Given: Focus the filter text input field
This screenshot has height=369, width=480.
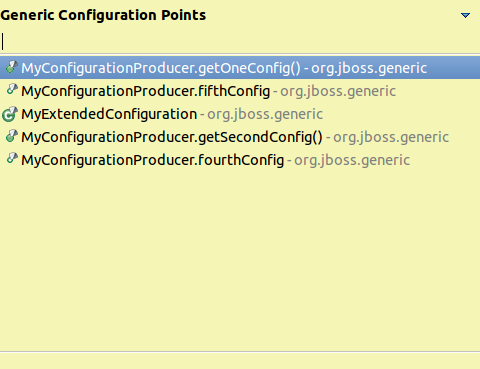Looking at the screenshot, I should pyautogui.click(x=240, y=42).
